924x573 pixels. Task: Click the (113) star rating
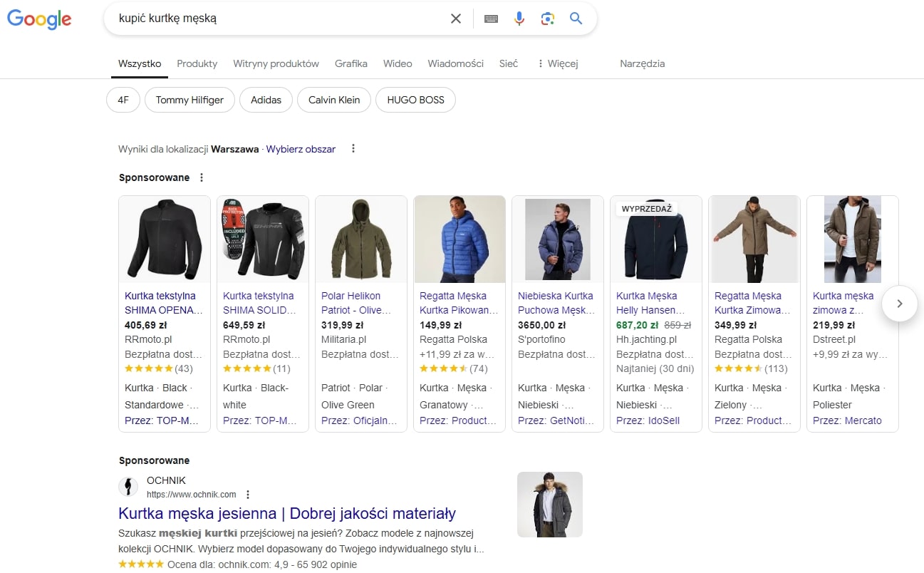[x=751, y=368]
